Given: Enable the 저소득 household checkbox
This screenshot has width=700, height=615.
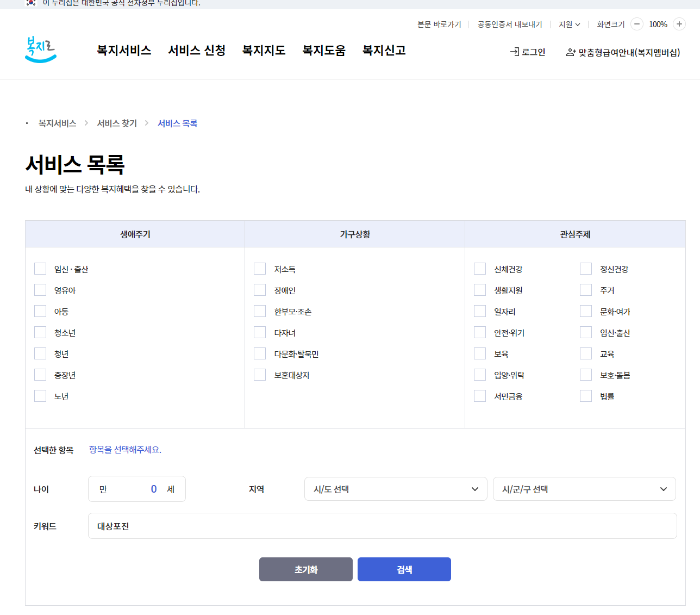Looking at the screenshot, I should (260, 268).
